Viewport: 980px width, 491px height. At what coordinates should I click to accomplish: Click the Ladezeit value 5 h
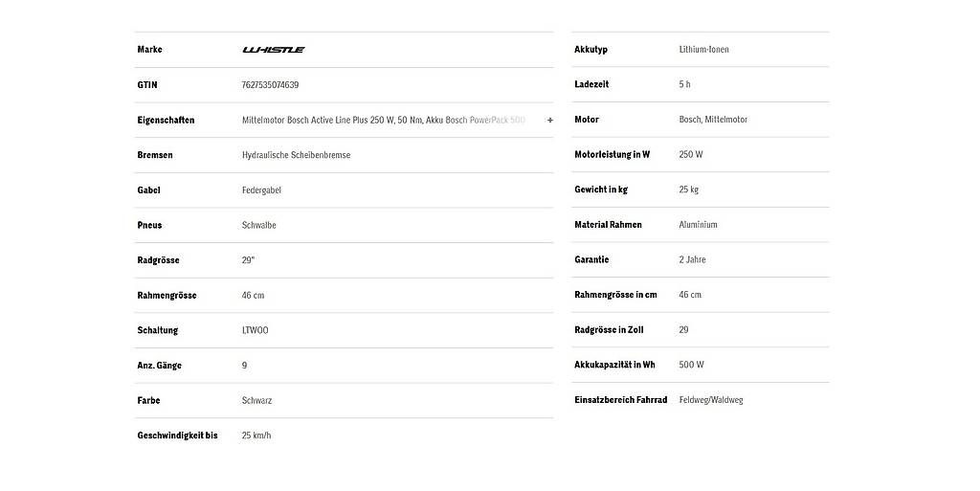[684, 84]
